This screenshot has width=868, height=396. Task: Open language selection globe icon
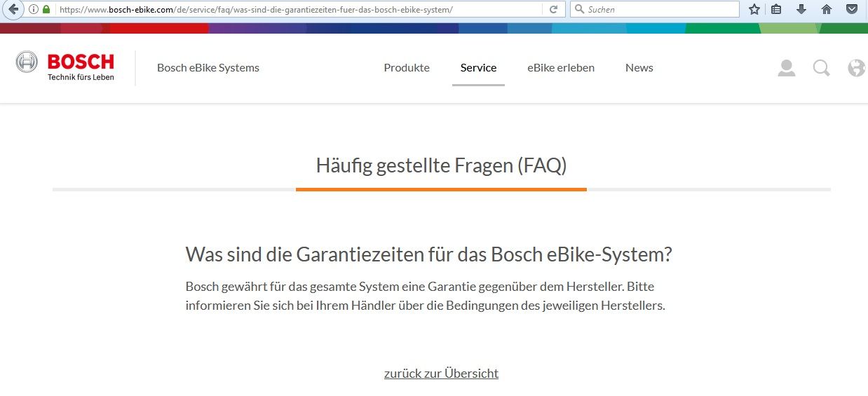pyautogui.click(x=856, y=68)
